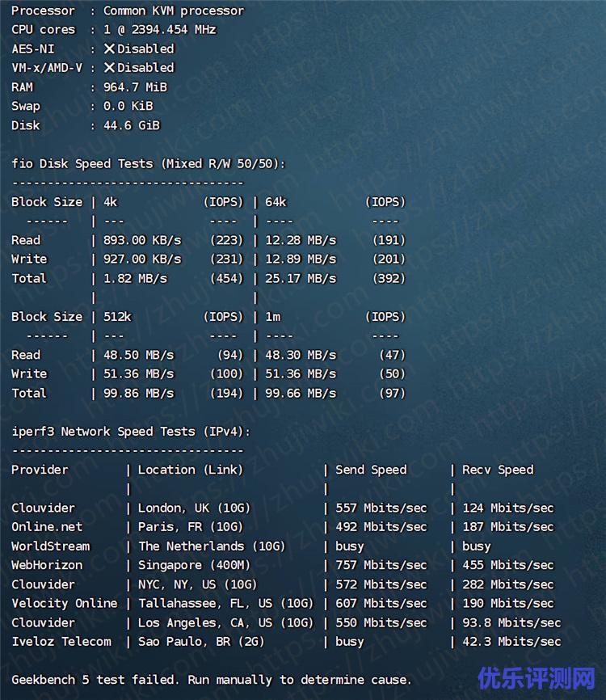
Task: Click the 优乐评测网 watermark logo
Action: click(536, 677)
